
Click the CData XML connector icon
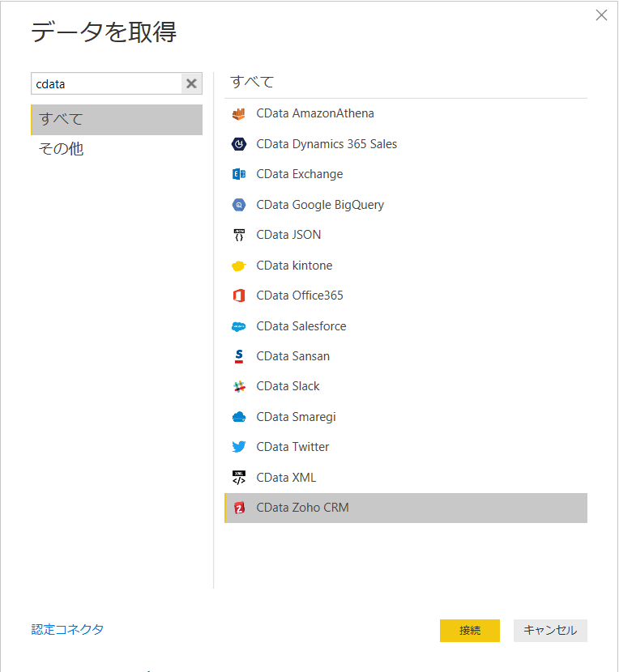click(x=239, y=478)
